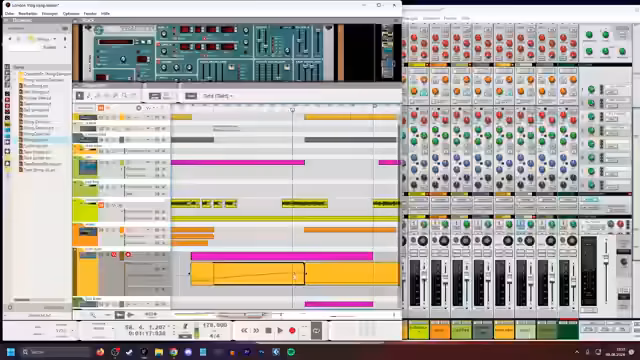Open the Hilfe menu
This screenshot has width=640, height=360.
[105, 13]
